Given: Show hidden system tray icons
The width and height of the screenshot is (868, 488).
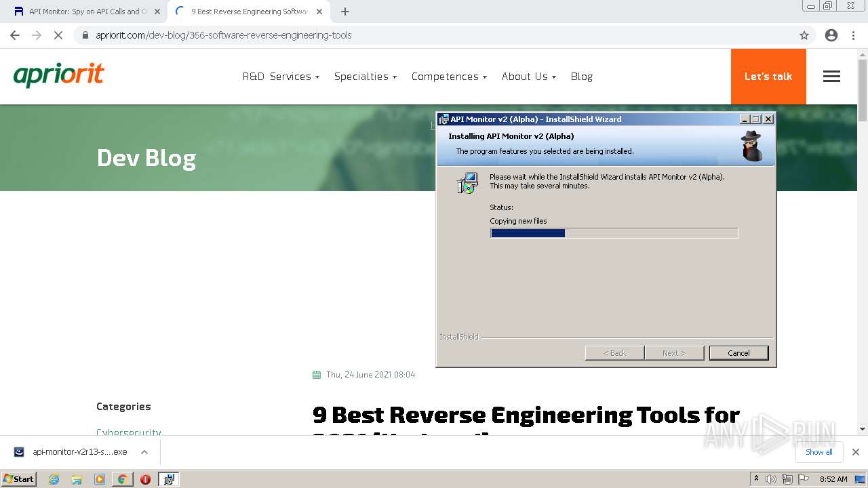Looking at the screenshot, I should pyautogui.click(x=756, y=479).
